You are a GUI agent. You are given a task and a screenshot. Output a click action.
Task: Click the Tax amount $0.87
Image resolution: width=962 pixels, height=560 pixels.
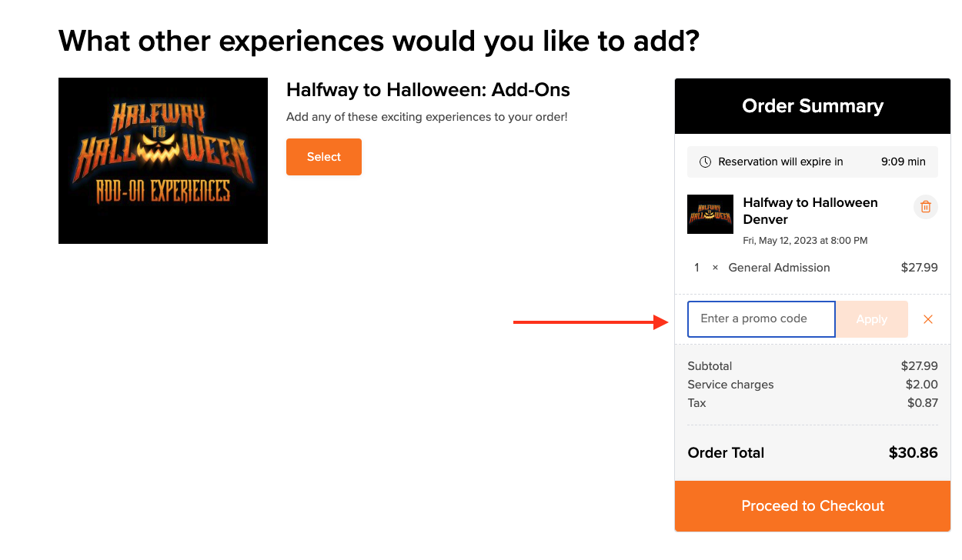point(923,403)
